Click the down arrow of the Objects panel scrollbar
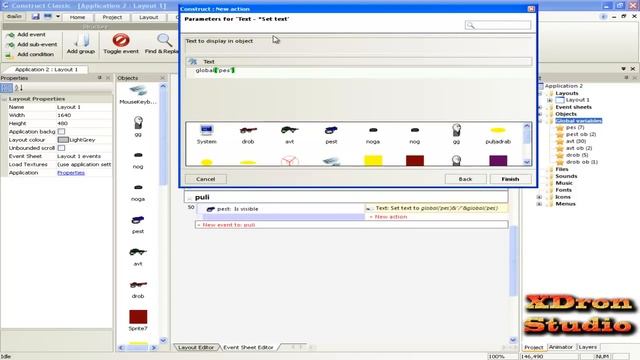Screen dimensions: 640x360 pyautogui.click(x=163, y=340)
